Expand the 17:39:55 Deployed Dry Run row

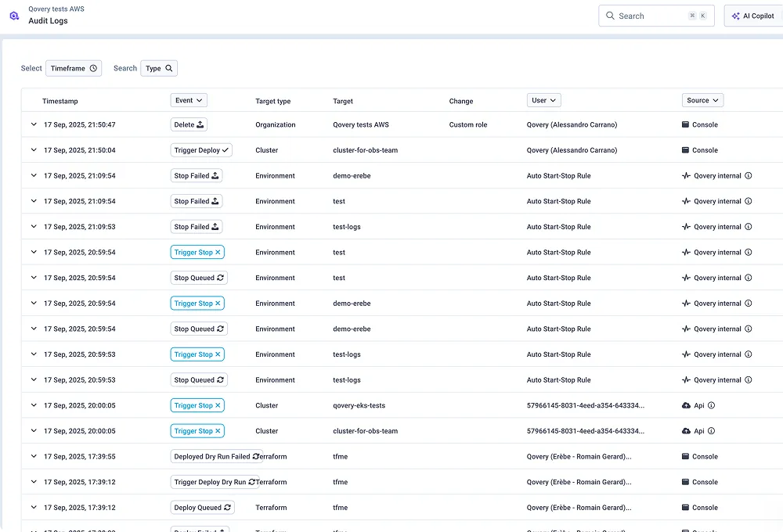(34, 456)
